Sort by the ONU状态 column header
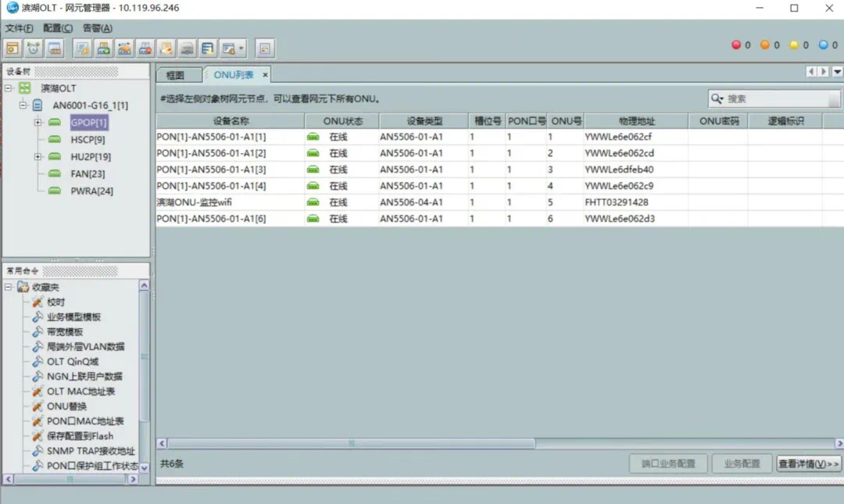Viewport: 844px width, 504px height. click(342, 121)
